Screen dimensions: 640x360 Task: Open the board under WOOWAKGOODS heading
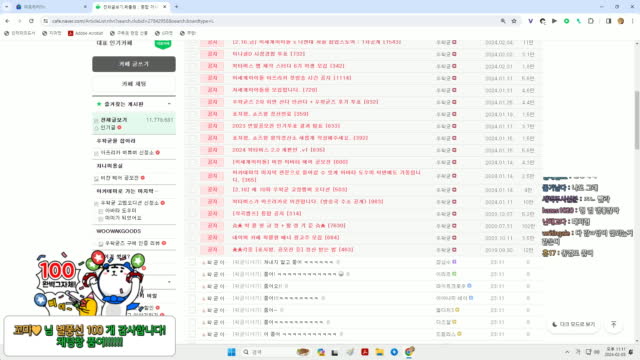tap(132, 243)
